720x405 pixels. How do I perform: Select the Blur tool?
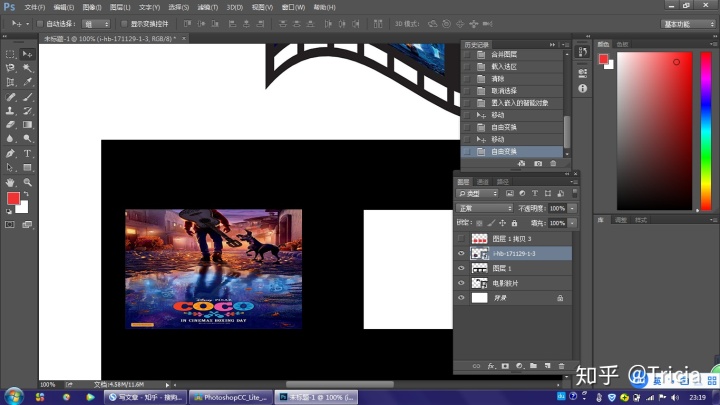coord(10,138)
